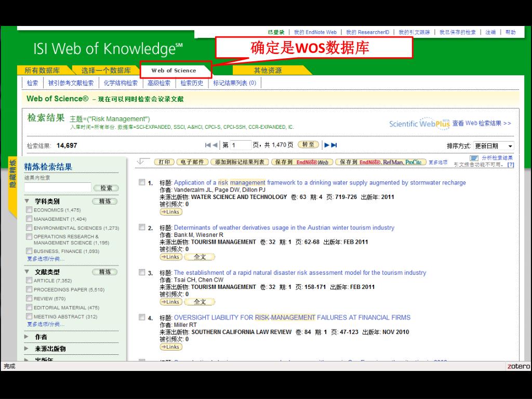Collapse the 文献类型 section
This screenshot has width=532, height=399.
(27, 272)
